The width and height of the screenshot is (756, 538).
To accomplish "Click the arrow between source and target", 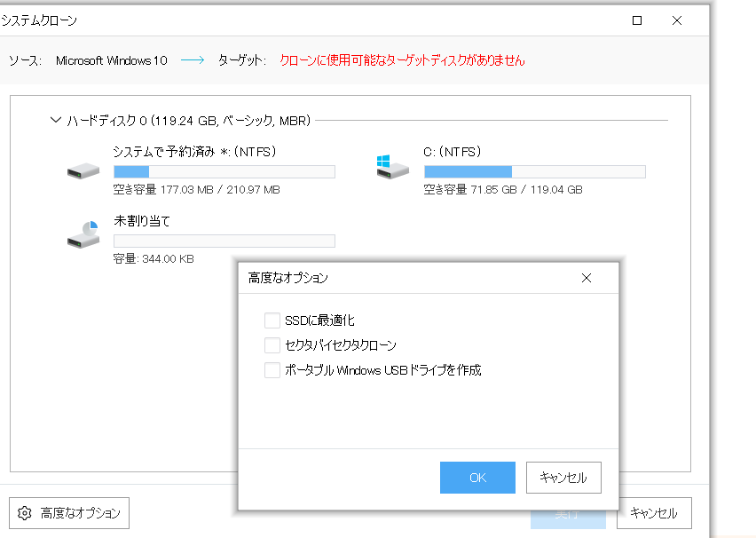I will coord(193,60).
